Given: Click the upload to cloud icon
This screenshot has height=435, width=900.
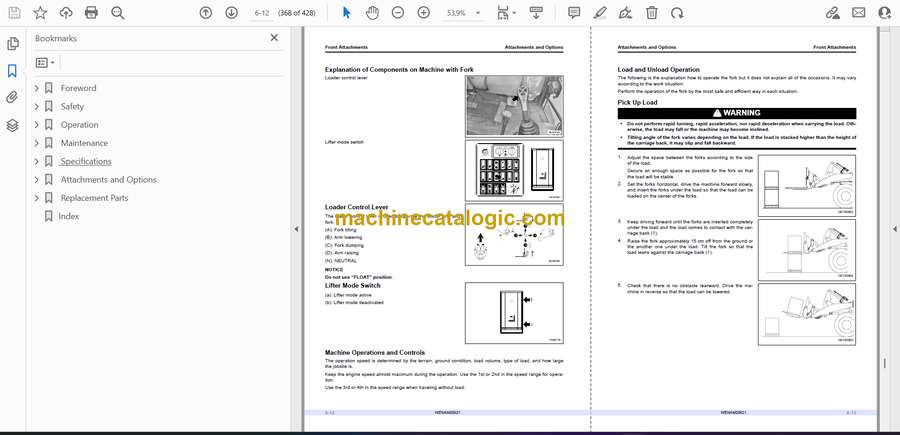Looking at the screenshot, I should [66, 13].
